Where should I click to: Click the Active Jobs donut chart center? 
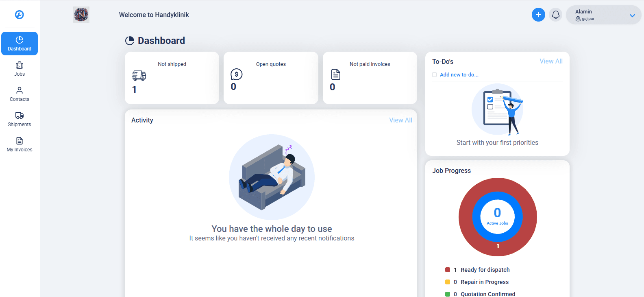click(x=498, y=217)
